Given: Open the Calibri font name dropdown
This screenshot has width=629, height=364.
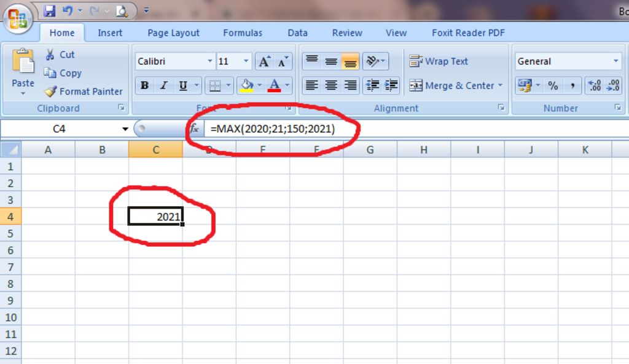Looking at the screenshot, I should (209, 61).
